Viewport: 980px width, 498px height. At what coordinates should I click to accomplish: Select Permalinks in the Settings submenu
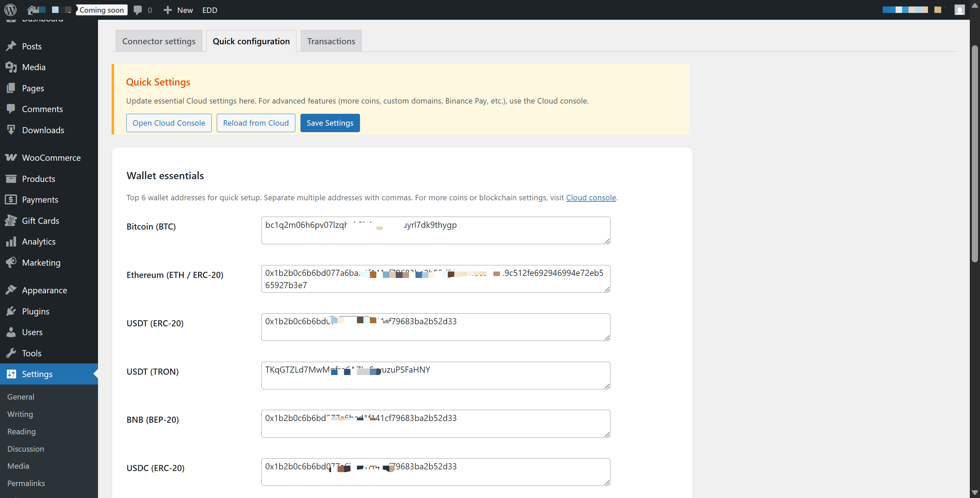point(26,483)
